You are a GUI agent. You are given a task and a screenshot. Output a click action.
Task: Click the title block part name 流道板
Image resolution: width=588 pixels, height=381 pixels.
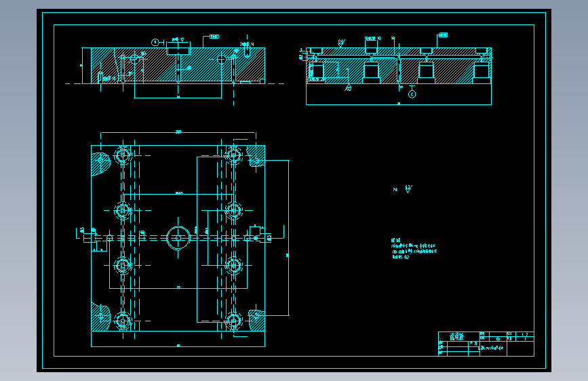pos(456,337)
